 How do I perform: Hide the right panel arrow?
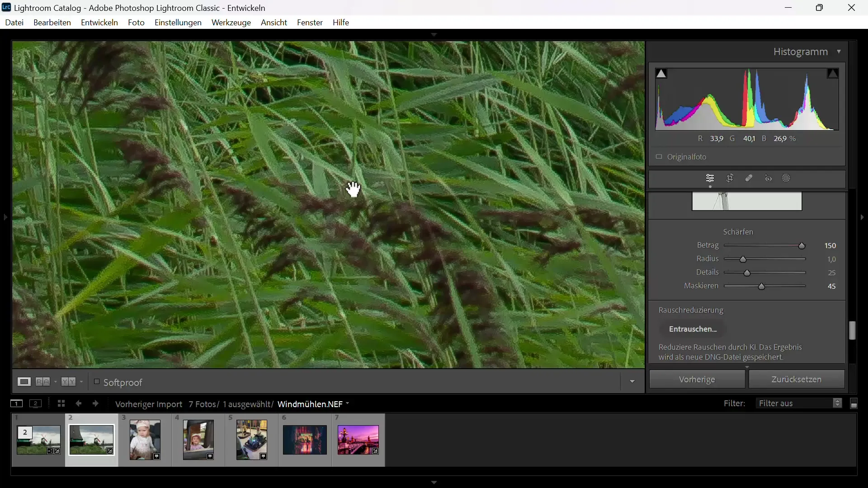863,217
